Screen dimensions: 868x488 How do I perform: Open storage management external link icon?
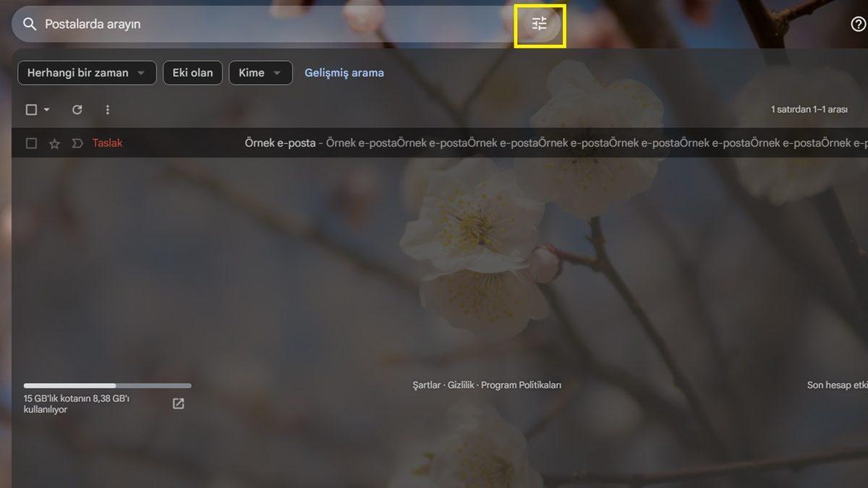click(x=179, y=403)
